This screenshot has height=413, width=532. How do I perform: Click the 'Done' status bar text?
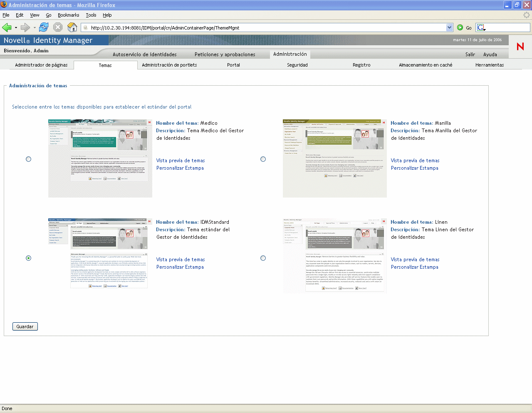[7, 408]
